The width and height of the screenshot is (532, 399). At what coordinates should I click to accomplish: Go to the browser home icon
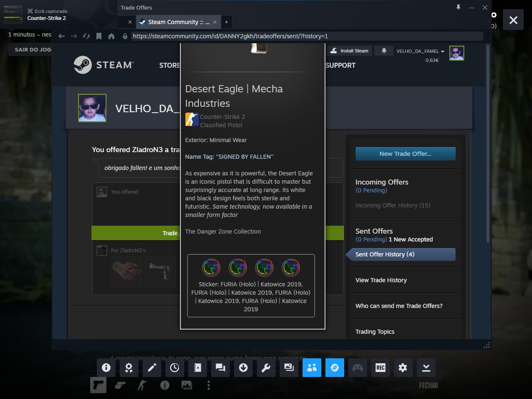pos(111,36)
